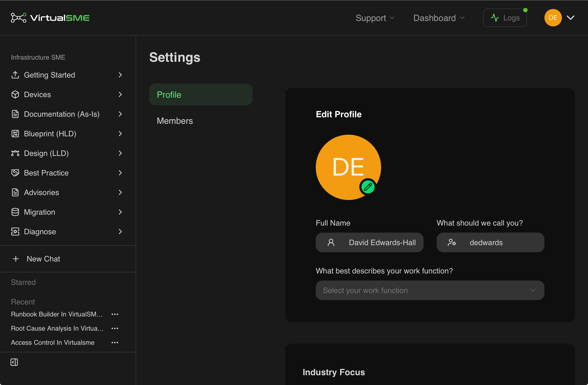The width and height of the screenshot is (588, 385).
Task: Click the Getting Started upload icon
Action: point(15,75)
